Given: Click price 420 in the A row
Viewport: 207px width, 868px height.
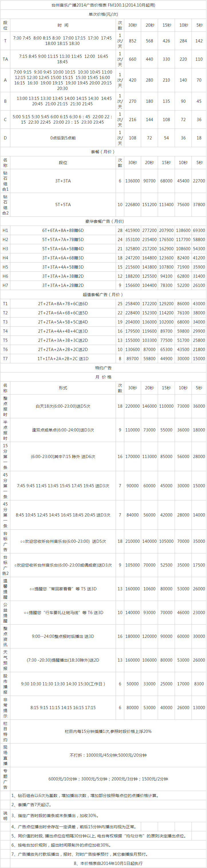Looking at the screenshot, I should point(133,80).
